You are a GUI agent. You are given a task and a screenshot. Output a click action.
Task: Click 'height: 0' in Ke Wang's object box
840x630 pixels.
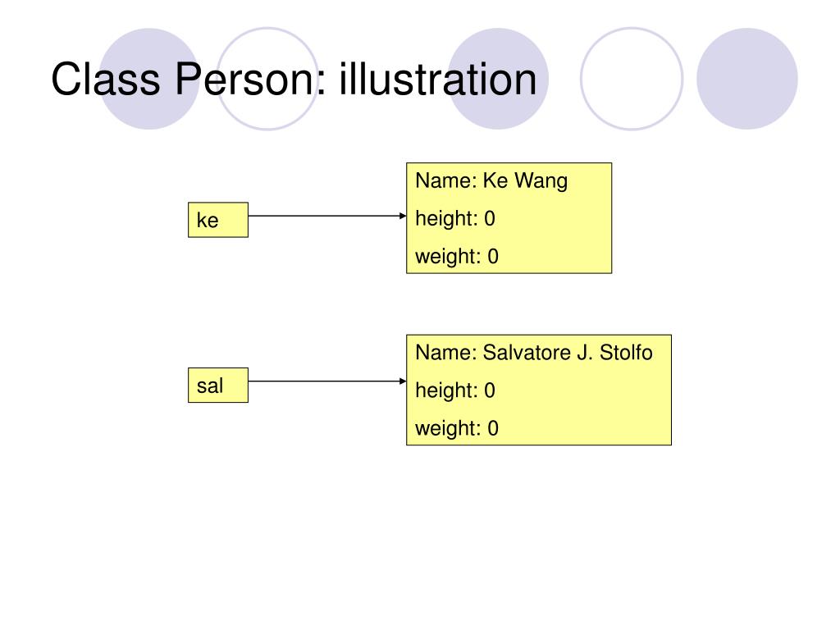click(455, 218)
